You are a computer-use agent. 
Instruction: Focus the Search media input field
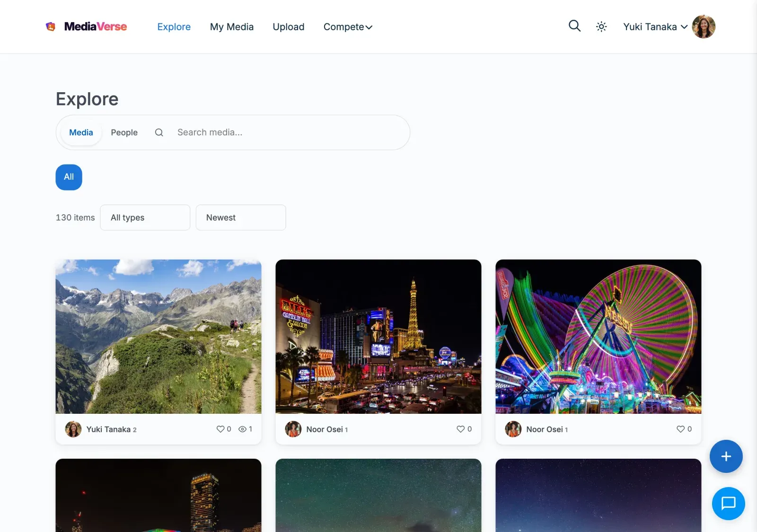(289, 132)
